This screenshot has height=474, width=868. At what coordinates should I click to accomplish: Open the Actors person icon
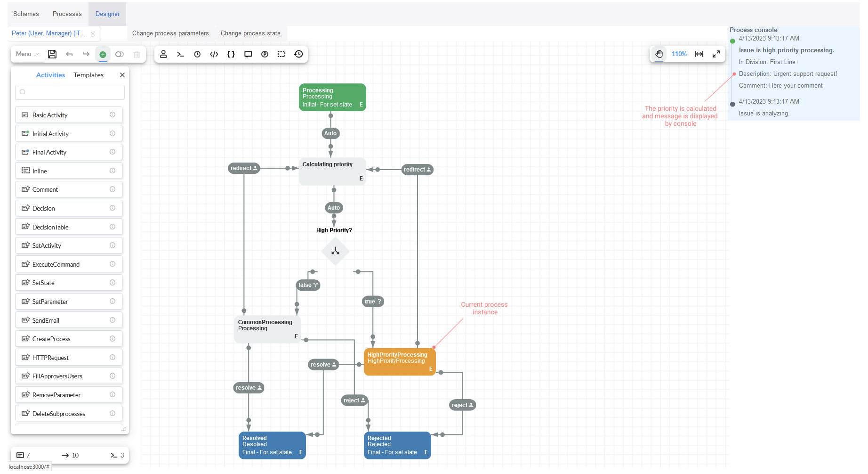(x=163, y=54)
